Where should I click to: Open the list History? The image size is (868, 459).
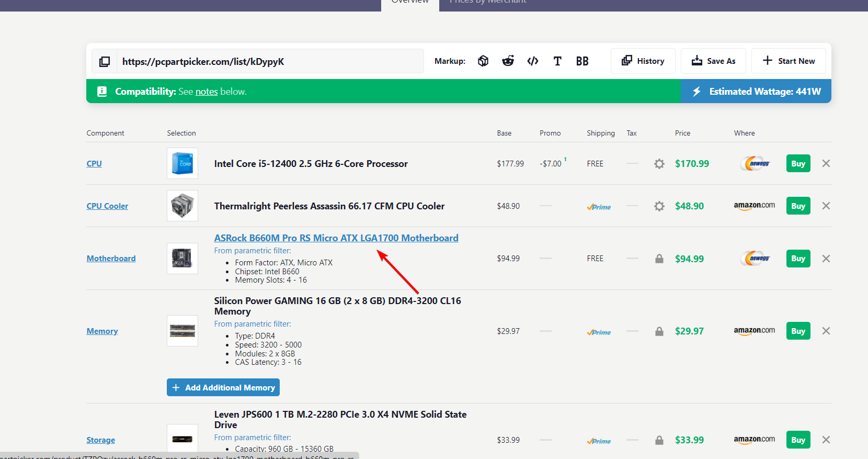point(643,61)
